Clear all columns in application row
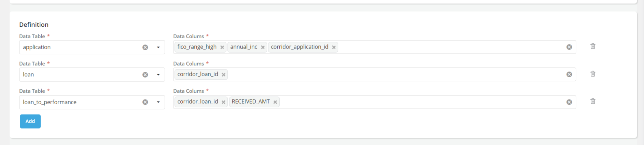Screen dimensions: 644x145 click(569, 47)
